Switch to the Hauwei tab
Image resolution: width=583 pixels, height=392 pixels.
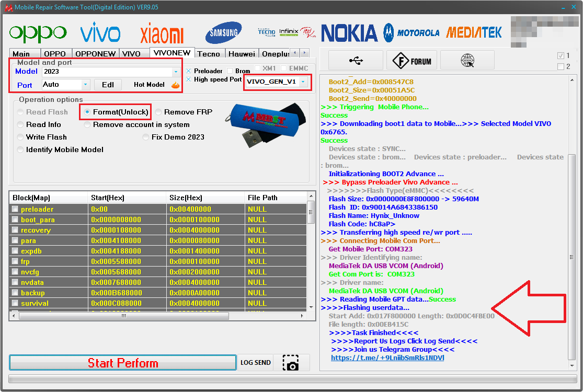[x=242, y=54]
